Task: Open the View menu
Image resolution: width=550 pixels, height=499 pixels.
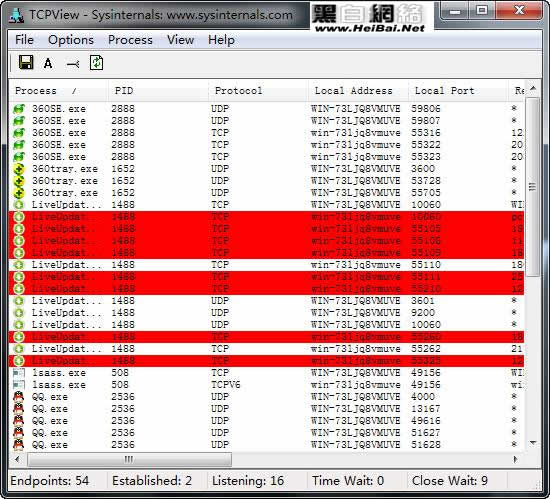Action: pos(180,40)
